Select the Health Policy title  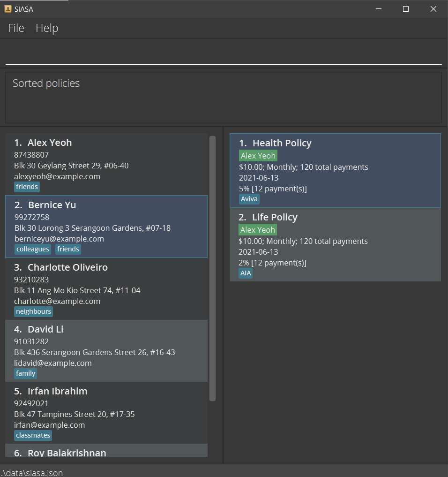pos(282,143)
